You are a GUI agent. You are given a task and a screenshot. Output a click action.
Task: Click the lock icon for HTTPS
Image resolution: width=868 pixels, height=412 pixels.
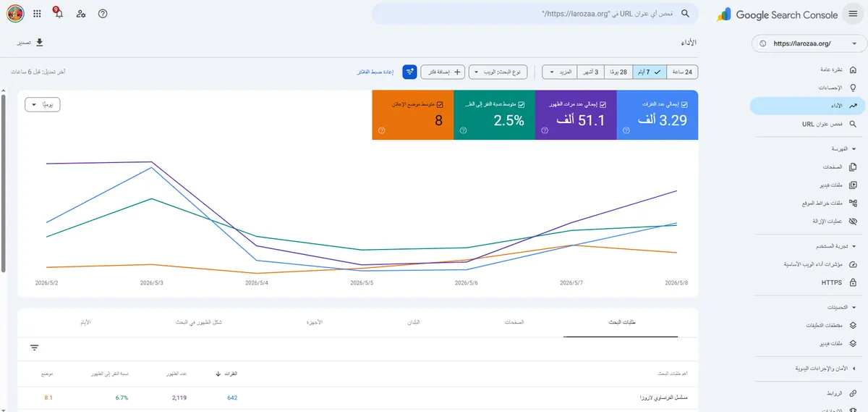click(x=853, y=282)
